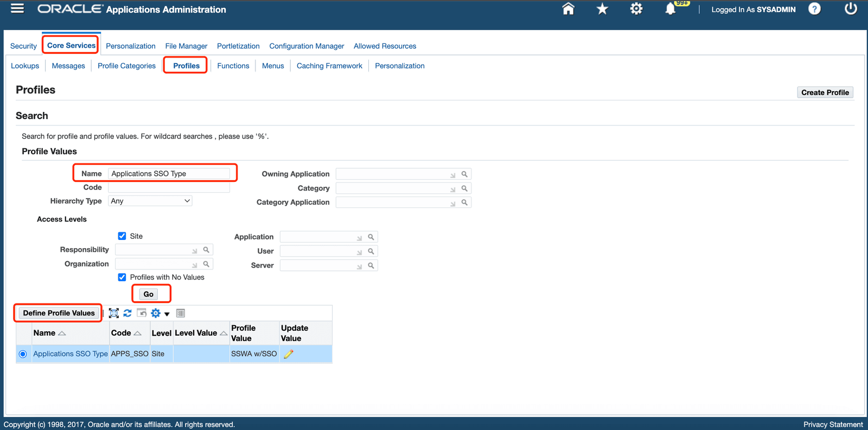Click detach table icon in results toolbar
This screenshot has height=430, width=868.
tap(113, 313)
